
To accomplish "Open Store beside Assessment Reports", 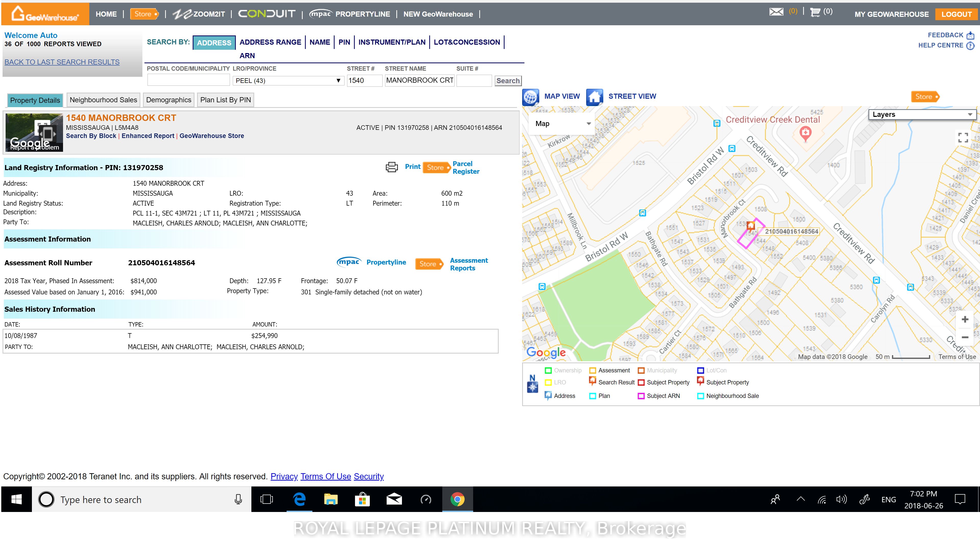I will coord(429,264).
